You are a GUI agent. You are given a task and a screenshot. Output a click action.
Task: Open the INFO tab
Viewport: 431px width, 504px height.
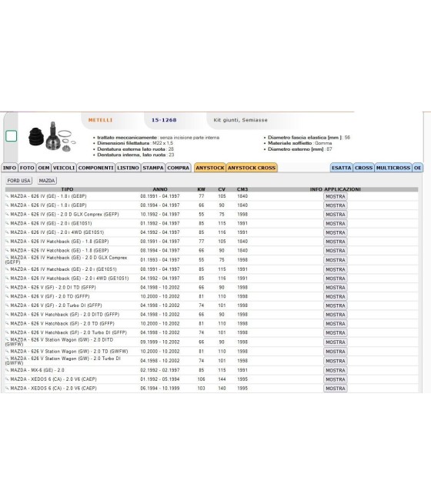tap(10, 168)
